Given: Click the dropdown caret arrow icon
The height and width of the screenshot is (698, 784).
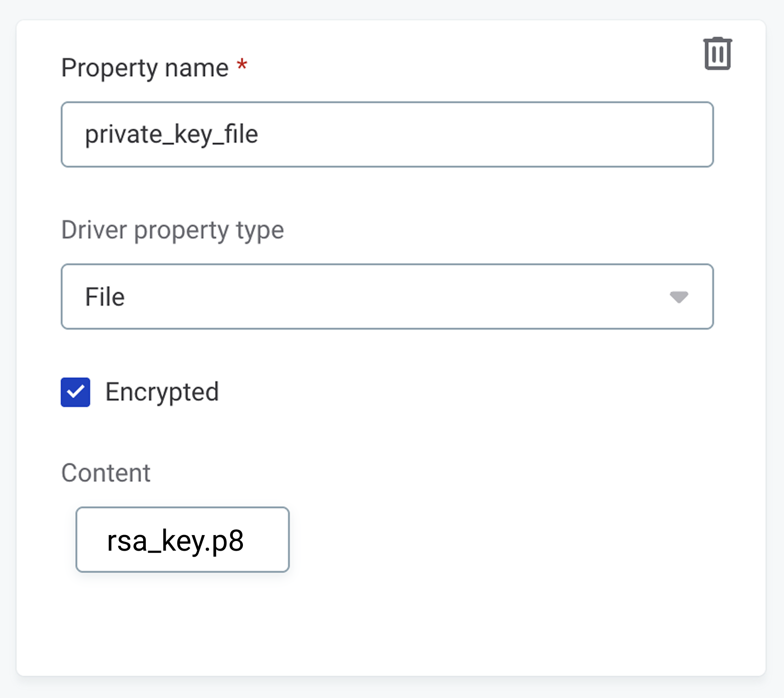Looking at the screenshot, I should 679,297.
